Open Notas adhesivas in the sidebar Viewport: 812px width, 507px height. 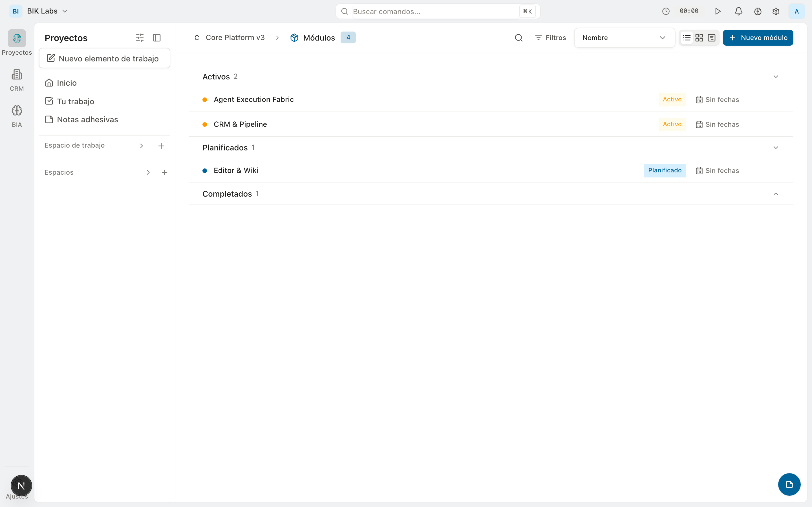click(x=87, y=119)
